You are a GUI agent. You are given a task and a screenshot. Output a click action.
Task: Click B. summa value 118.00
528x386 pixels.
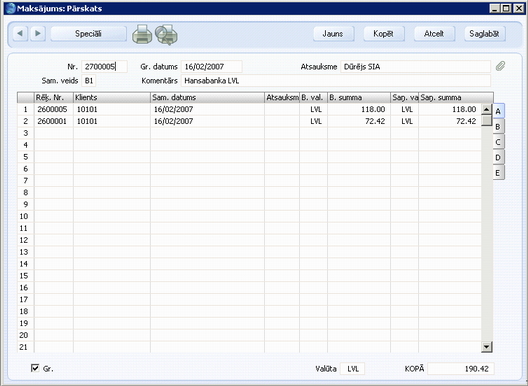point(359,109)
